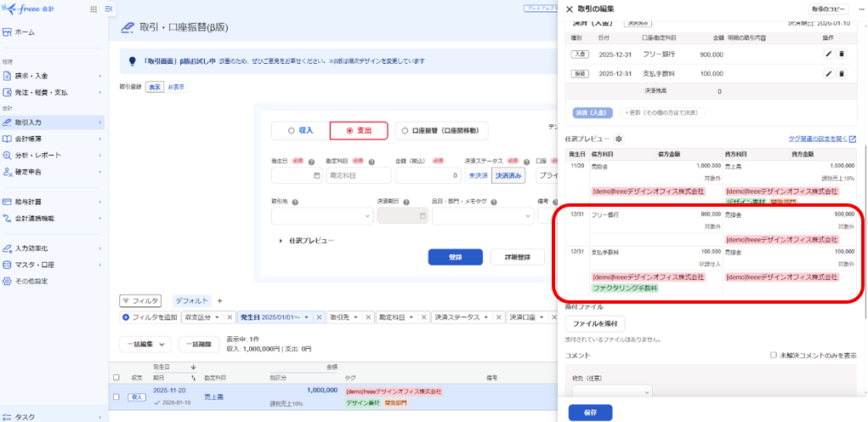Show help icon next to 決済期日 label
868x422 pixels.
click(406, 202)
